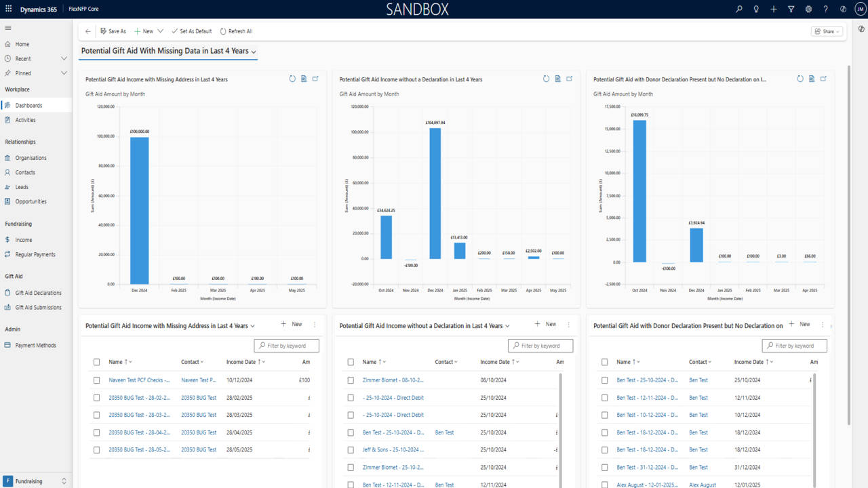Open the search icon in top bar
The image size is (868, 488).
pos(739,9)
